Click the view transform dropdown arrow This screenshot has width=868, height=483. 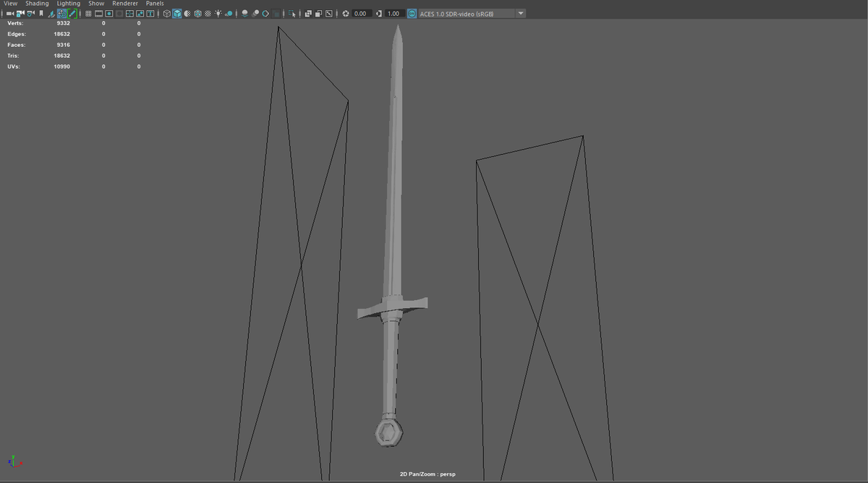coord(521,14)
